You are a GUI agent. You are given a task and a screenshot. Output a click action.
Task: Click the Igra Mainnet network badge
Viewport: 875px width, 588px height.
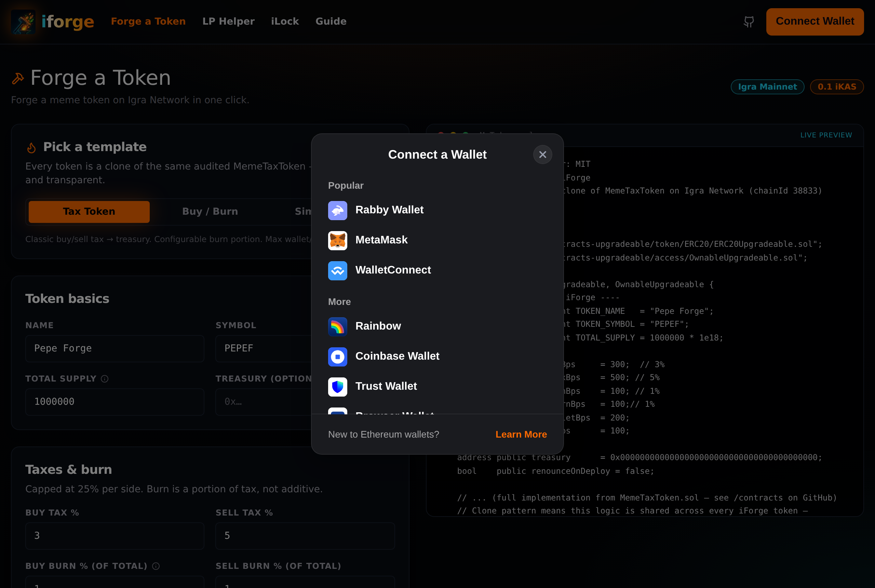[767, 86]
